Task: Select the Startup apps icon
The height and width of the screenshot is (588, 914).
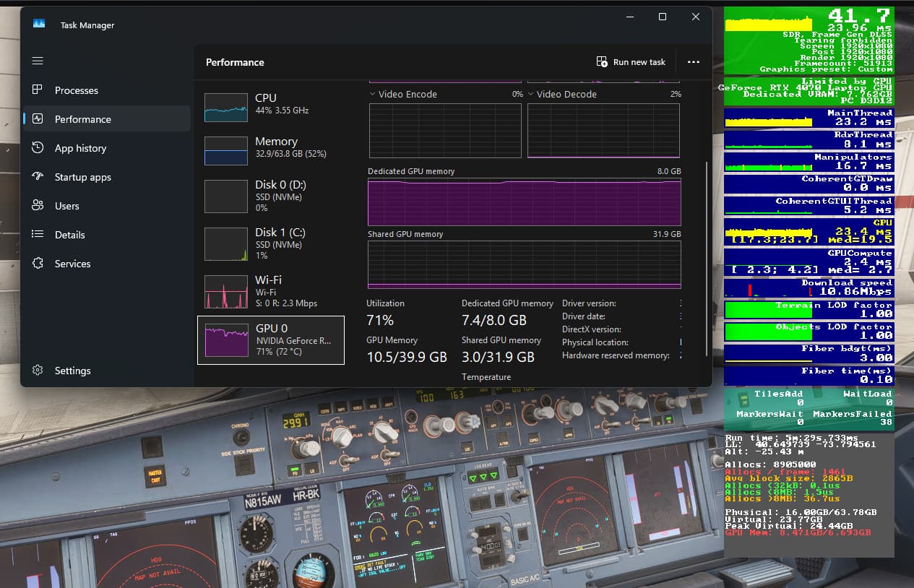Action: [x=38, y=176]
